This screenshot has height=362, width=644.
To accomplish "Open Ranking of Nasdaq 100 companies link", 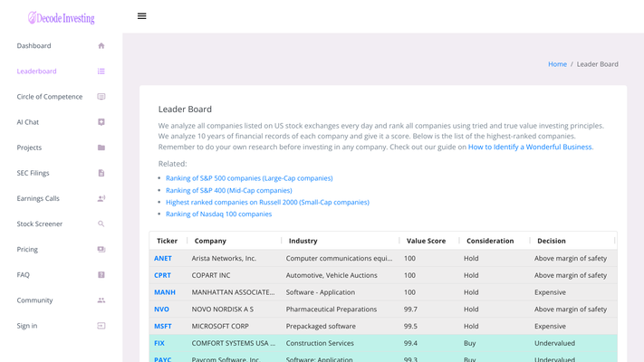I will coord(219,214).
